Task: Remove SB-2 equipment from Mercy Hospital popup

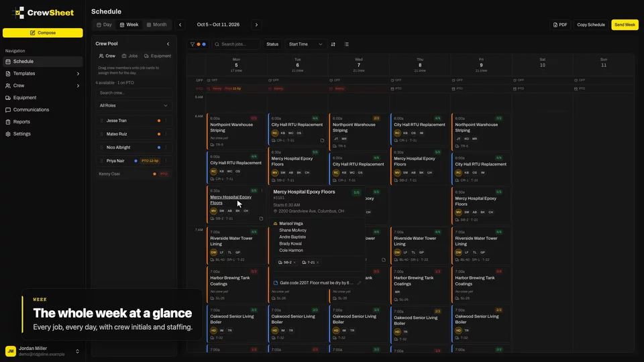Action: 294,263
